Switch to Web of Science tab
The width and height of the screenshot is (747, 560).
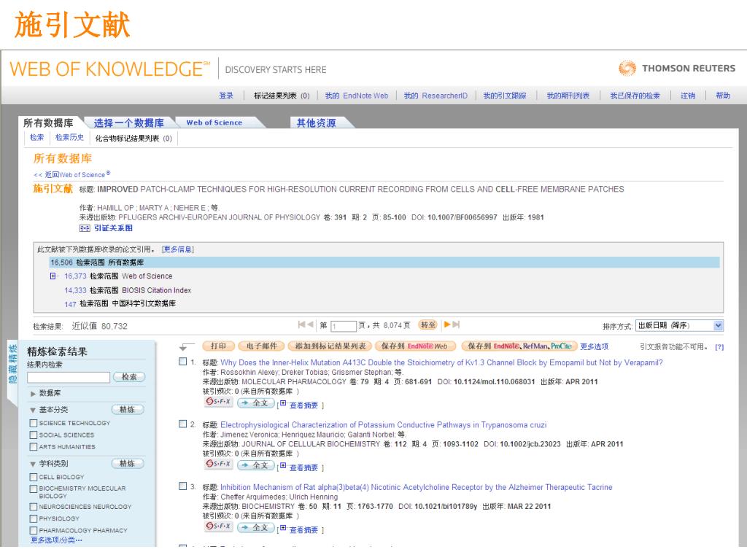coord(214,122)
